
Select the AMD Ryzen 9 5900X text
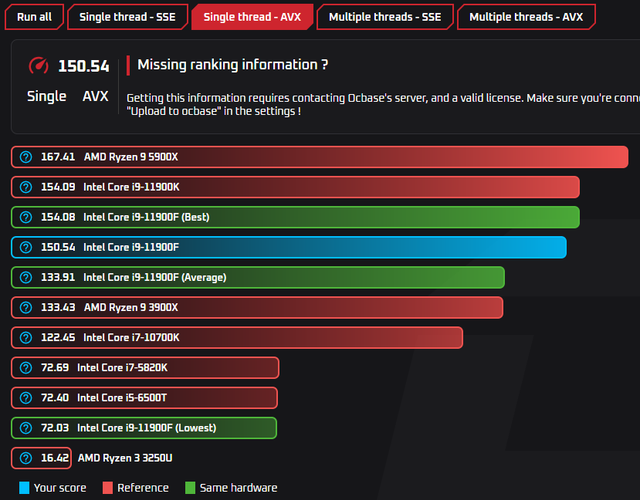click(131, 157)
